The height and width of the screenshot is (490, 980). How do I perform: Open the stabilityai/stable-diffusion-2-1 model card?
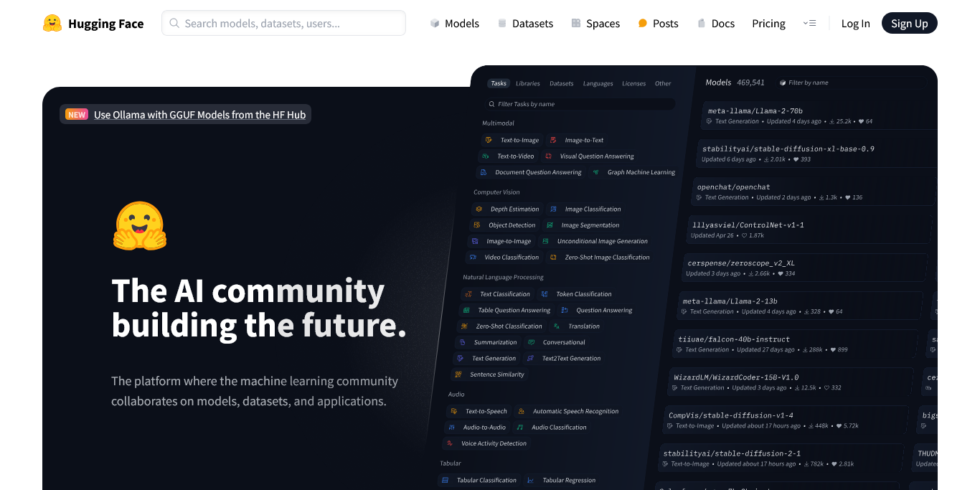782,458
